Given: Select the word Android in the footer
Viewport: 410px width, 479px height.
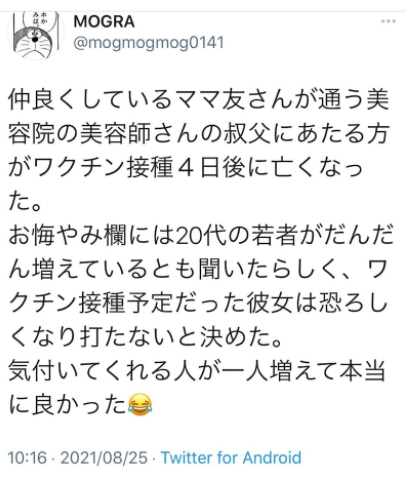Looking at the screenshot, I should tap(272, 458).
